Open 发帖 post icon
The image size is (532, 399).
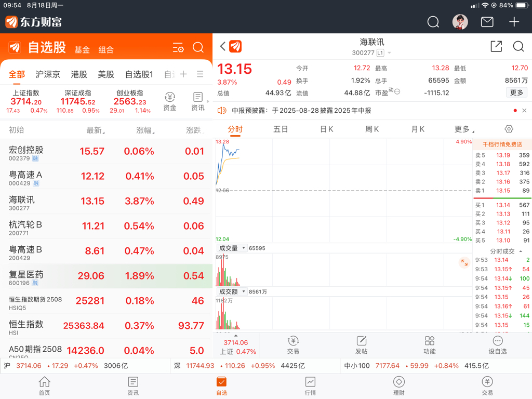click(x=362, y=345)
